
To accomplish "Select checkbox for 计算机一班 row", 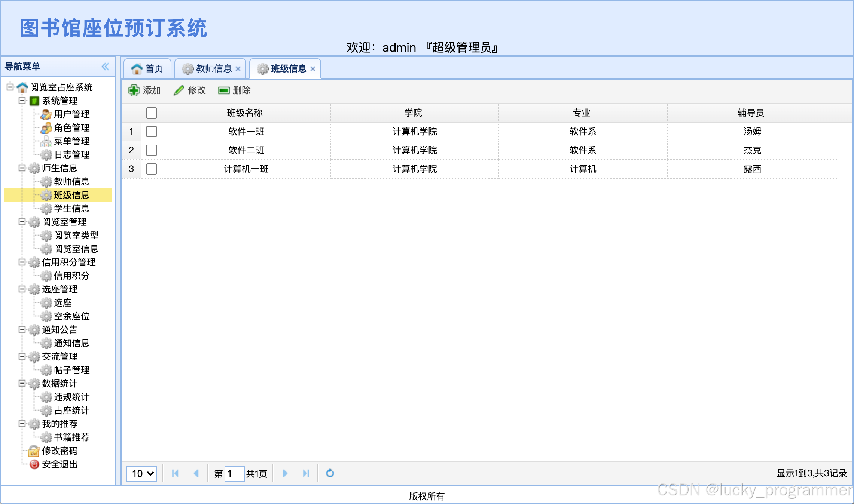I will click(152, 169).
